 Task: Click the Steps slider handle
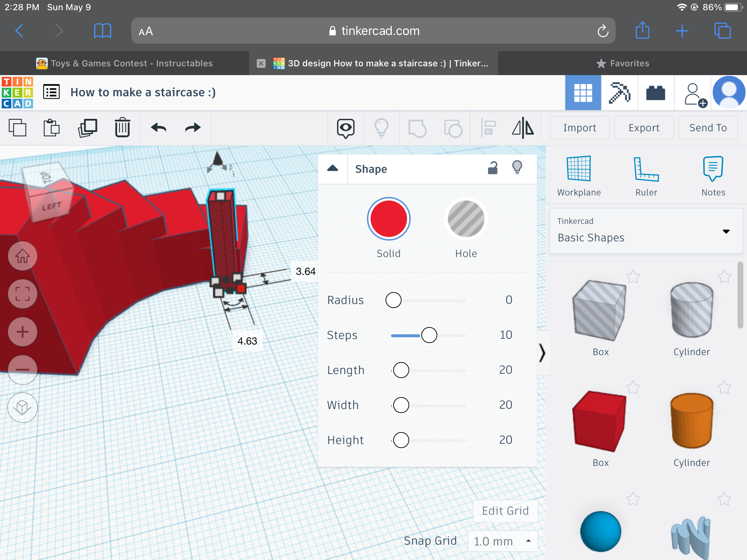pos(429,335)
